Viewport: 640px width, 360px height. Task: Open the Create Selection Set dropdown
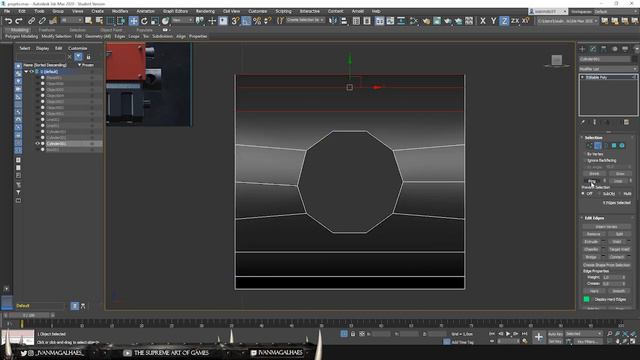click(x=305, y=20)
